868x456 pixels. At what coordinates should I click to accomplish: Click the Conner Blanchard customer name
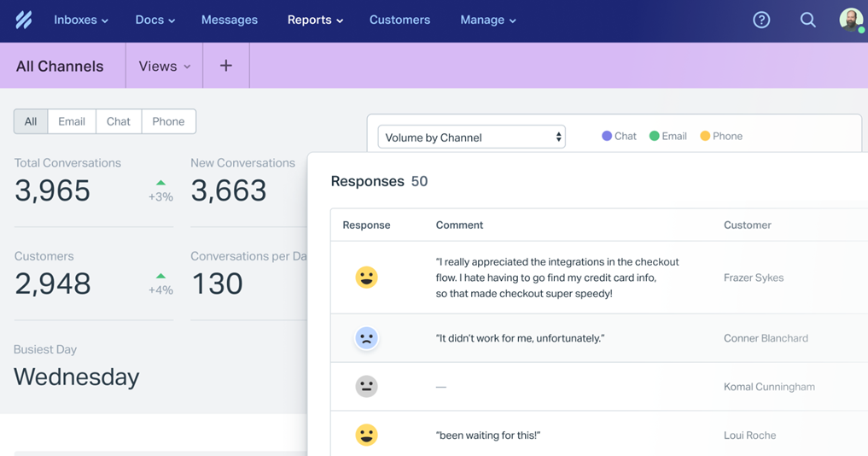click(x=766, y=338)
